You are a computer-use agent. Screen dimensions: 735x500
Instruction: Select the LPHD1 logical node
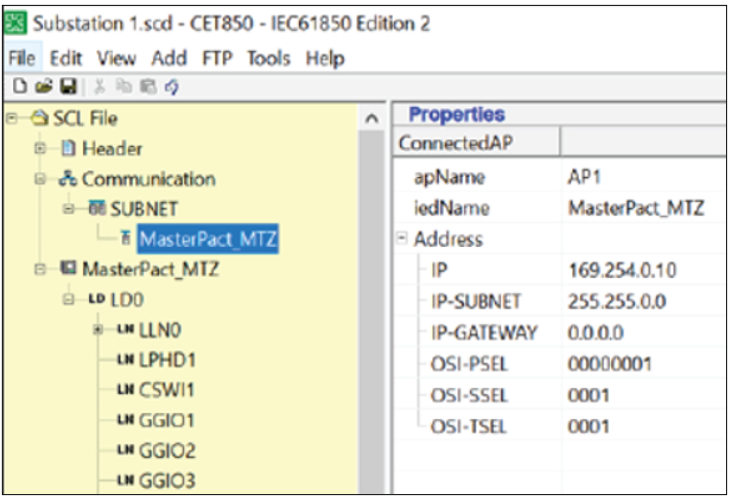tap(167, 359)
